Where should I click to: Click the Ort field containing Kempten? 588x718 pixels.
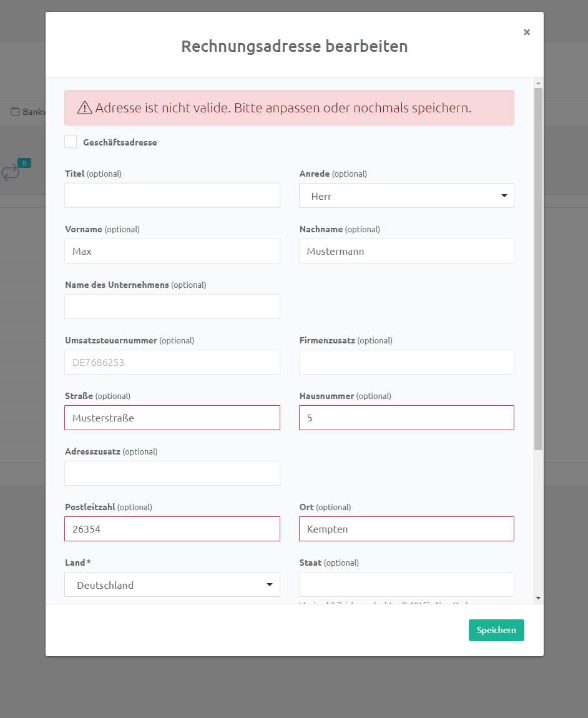click(406, 529)
